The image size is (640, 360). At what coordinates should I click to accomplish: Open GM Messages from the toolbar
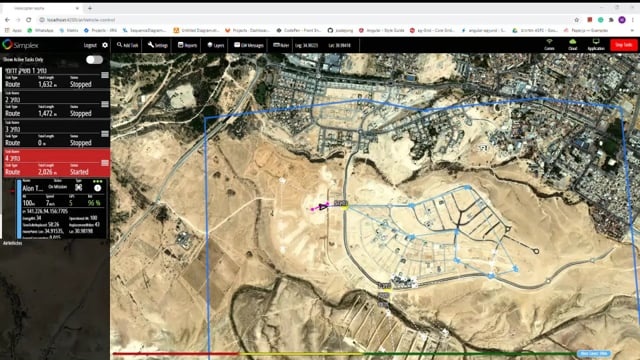click(x=249, y=45)
